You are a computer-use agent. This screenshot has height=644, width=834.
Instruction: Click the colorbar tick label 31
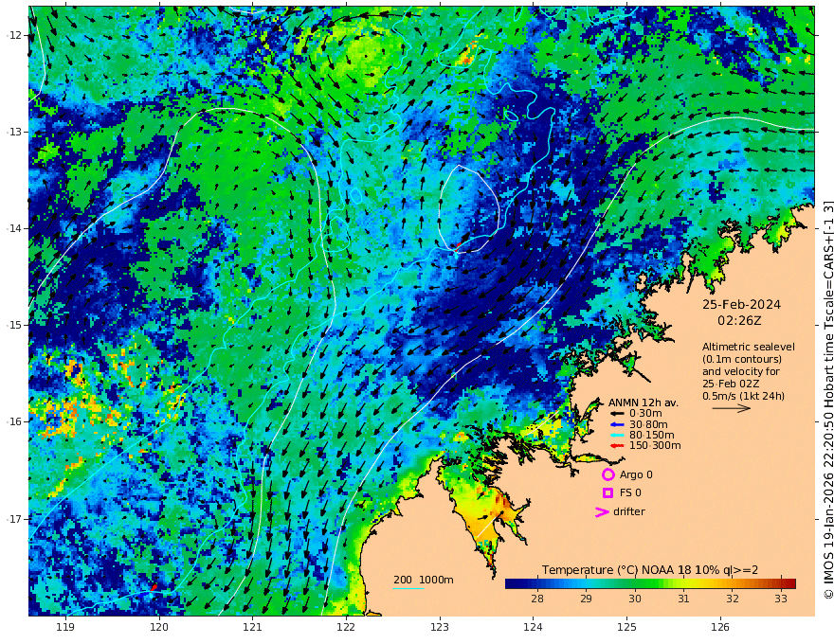[x=683, y=599]
